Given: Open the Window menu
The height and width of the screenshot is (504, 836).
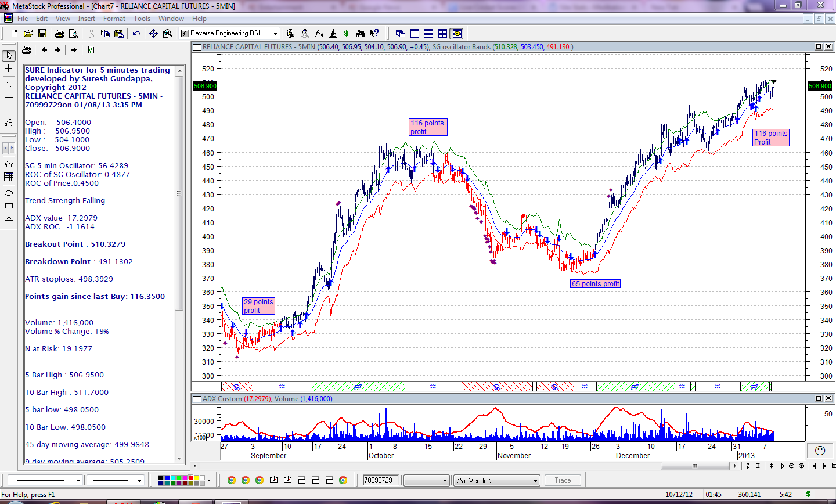Looking at the screenshot, I should pyautogui.click(x=171, y=19).
